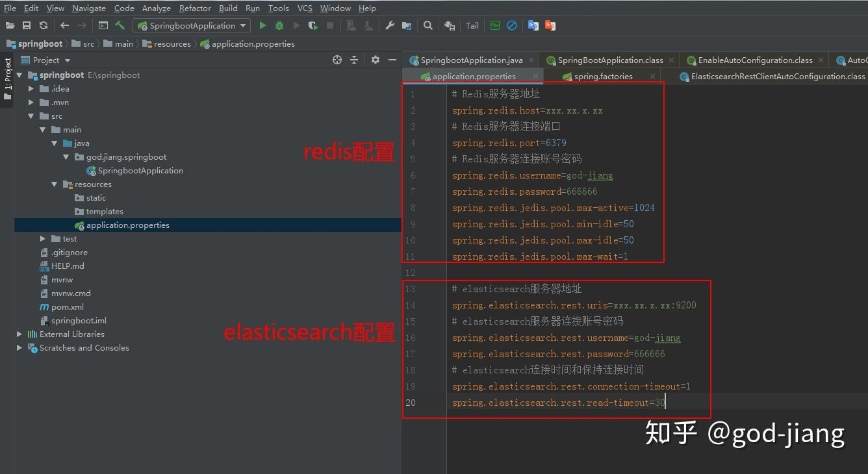Collapse the src folder

coord(31,116)
